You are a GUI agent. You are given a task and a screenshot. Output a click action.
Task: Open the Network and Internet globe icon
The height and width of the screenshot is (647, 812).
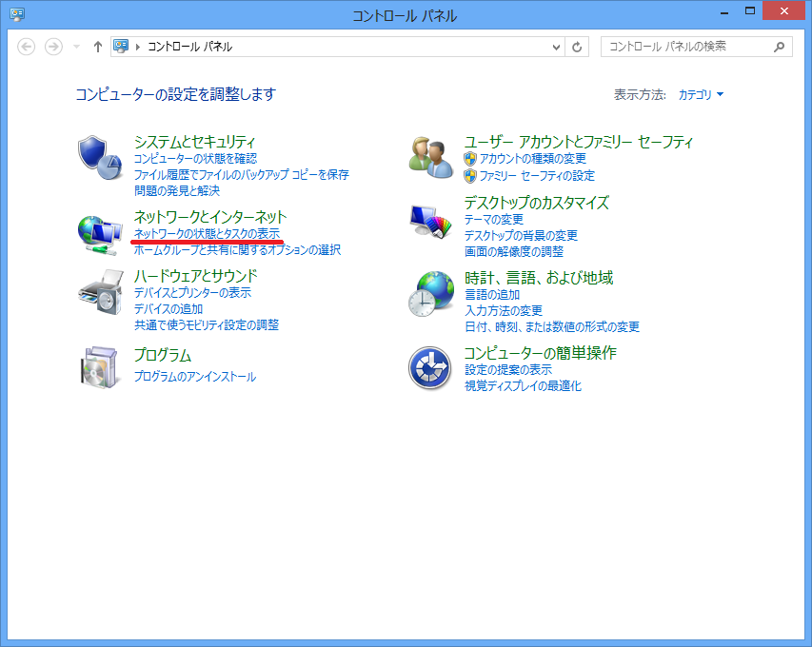click(100, 236)
